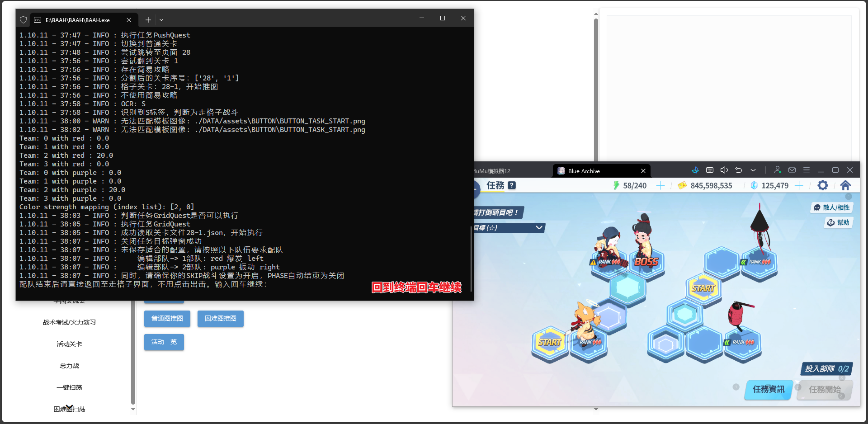Expand the 目標(☆) mission goals dropdown
868x424 pixels.
point(538,228)
